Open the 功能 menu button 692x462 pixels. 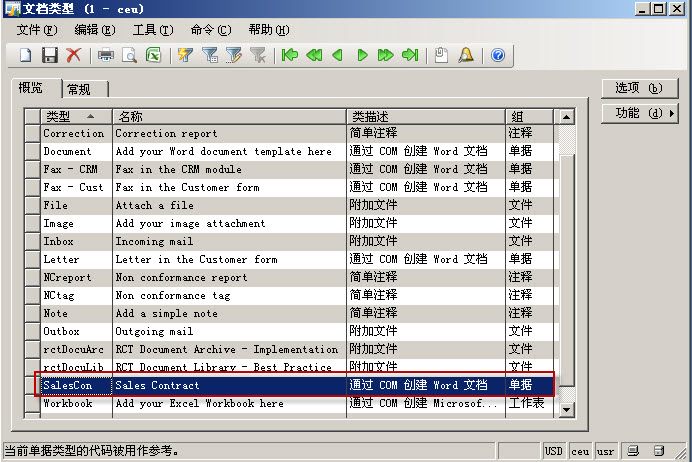(639, 113)
